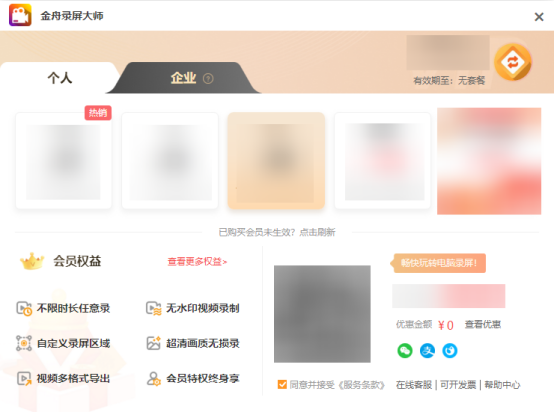Image resolution: width=554 pixels, height=413 pixels.
Task: Switch to the 个人 tab
Action: click(60, 78)
